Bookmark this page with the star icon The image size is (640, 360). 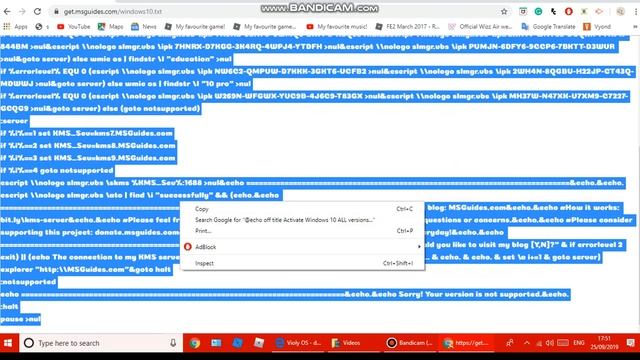(504, 11)
